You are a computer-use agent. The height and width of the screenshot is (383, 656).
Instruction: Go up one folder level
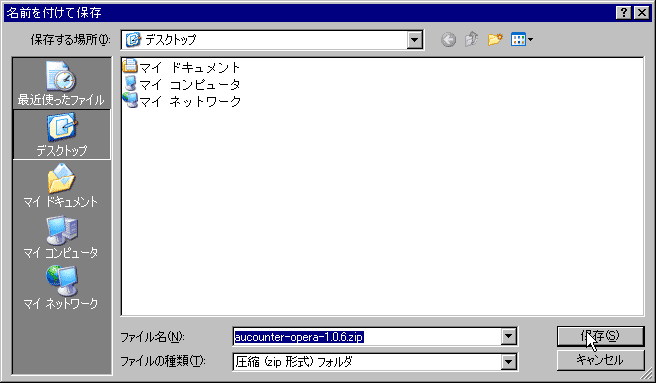pyautogui.click(x=472, y=40)
